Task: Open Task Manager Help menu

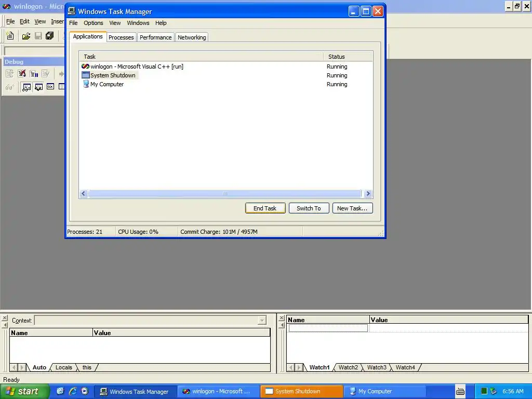Action: [161, 23]
